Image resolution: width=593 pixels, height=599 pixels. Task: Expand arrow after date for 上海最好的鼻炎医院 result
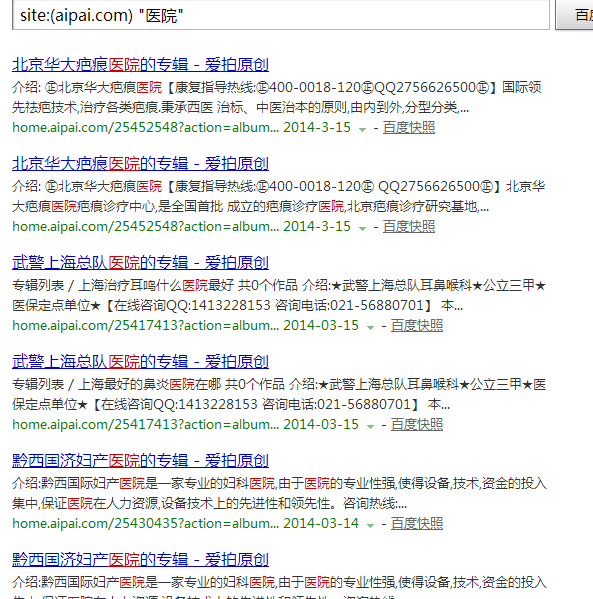tap(370, 426)
